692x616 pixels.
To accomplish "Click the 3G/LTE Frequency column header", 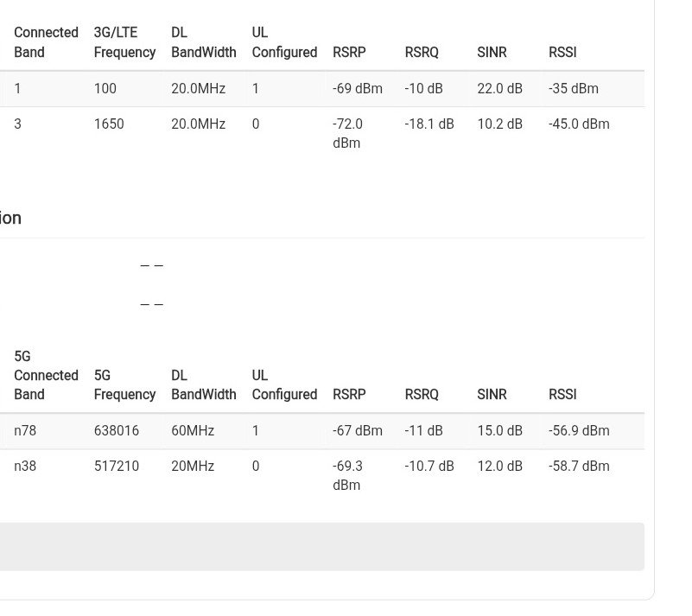I will coord(124,42).
